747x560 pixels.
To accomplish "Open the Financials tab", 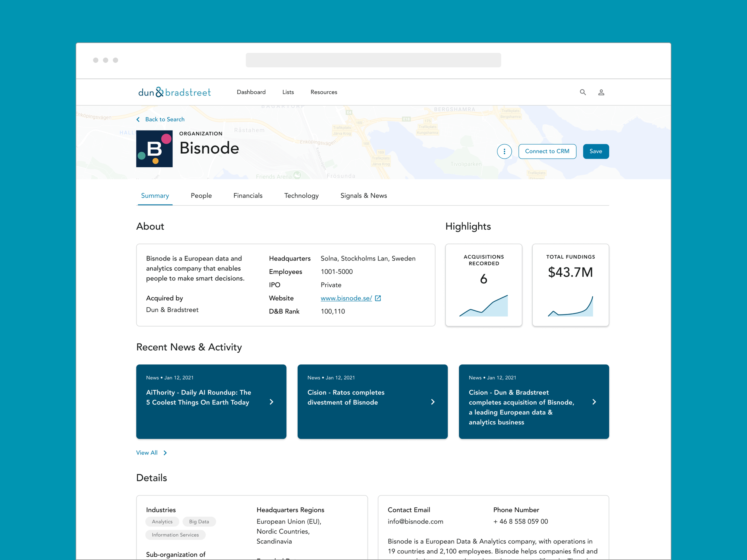I will click(x=247, y=196).
